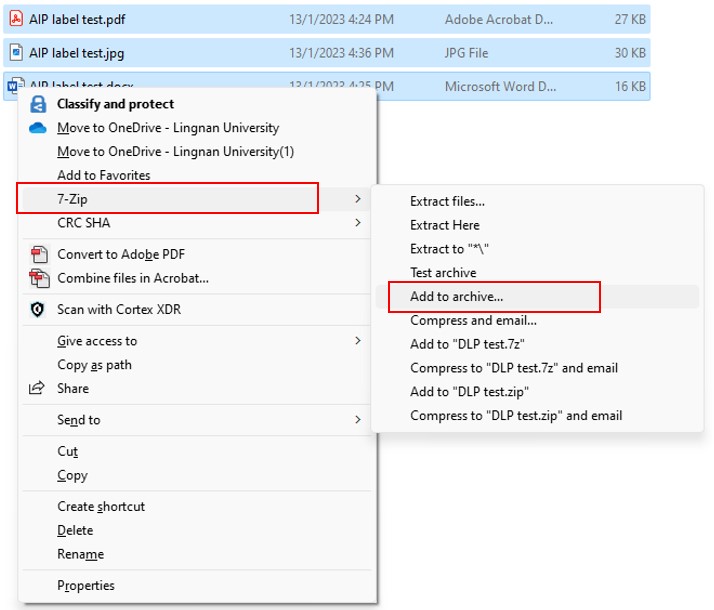Screen dimensions: 714x610
Task: Open Properties from context menu
Action: click(86, 585)
